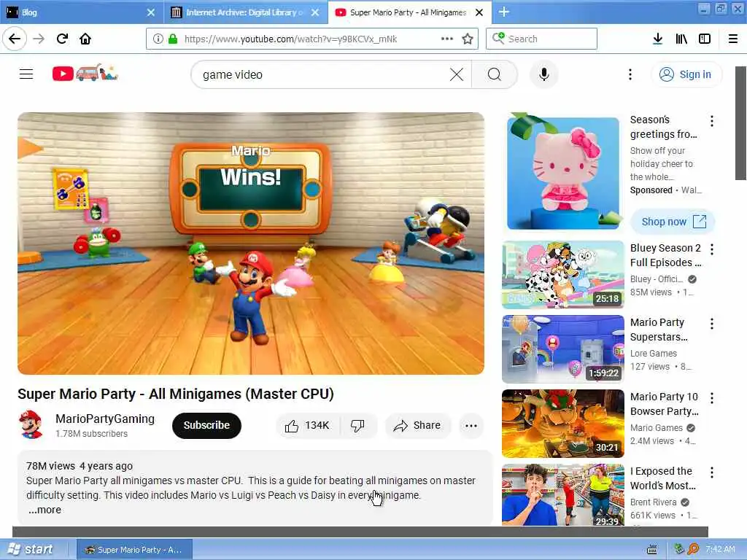Open page actions three-dot menu in address bar
The width and height of the screenshot is (747, 560).
click(x=447, y=39)
